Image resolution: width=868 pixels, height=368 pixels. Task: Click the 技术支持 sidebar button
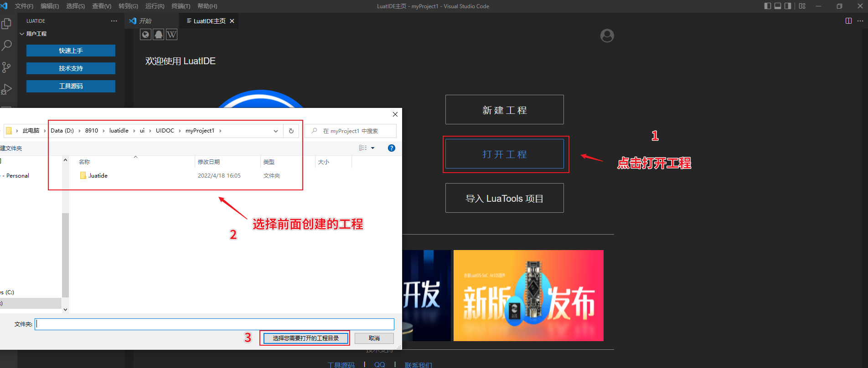pyautogui.click(x=71, y=68)
